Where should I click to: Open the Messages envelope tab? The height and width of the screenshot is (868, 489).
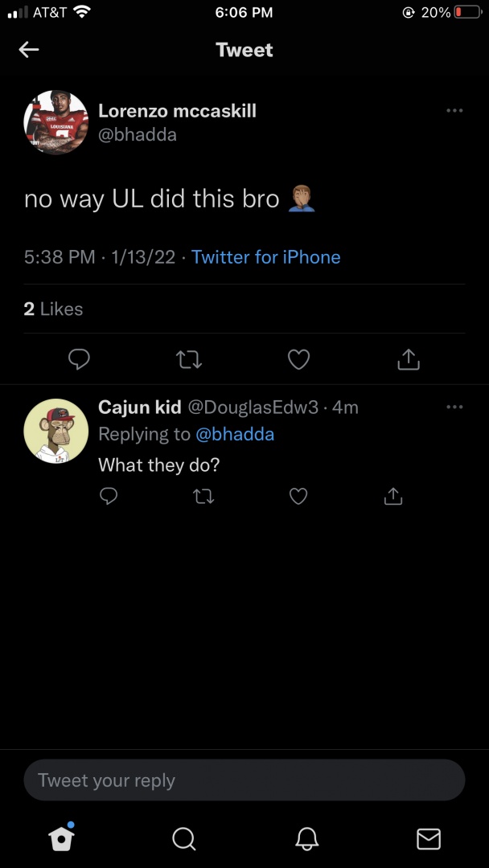point(429,839)
